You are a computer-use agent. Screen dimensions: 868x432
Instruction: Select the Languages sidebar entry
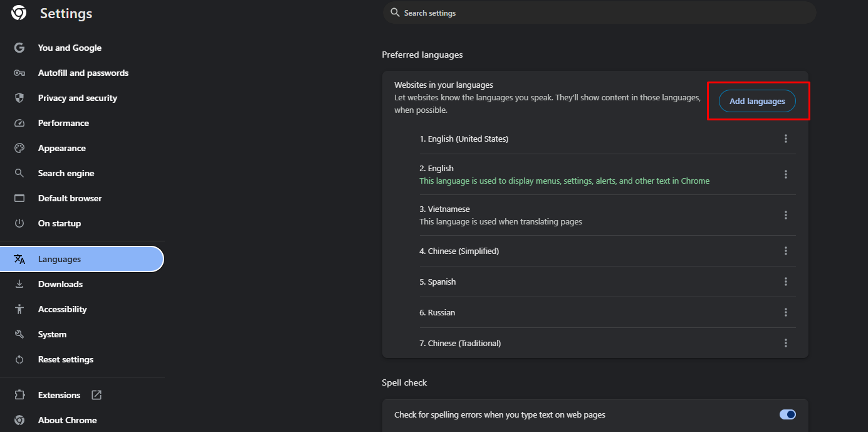pos(82,259)
